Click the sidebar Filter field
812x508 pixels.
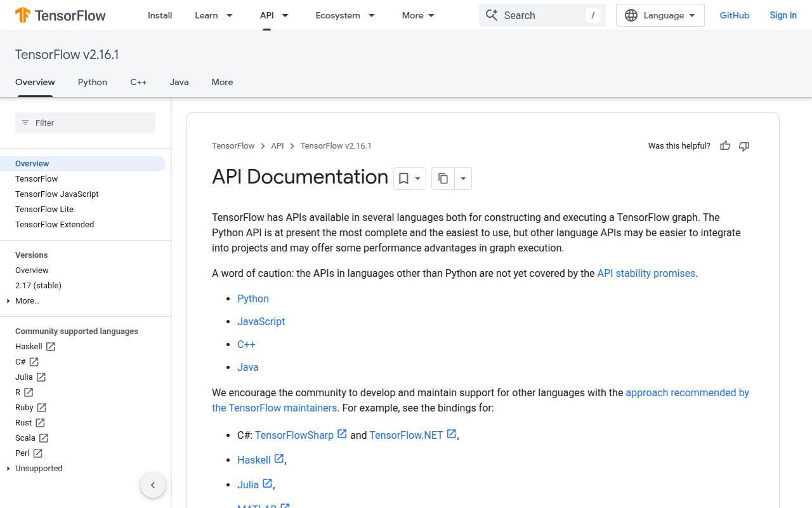pos(85,123)
